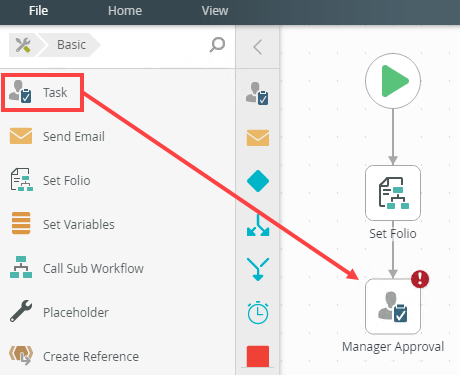Select the Create Reference icon
Viewport: 460px width, 375px height.
pyautogui.click(x=21, y=355)
